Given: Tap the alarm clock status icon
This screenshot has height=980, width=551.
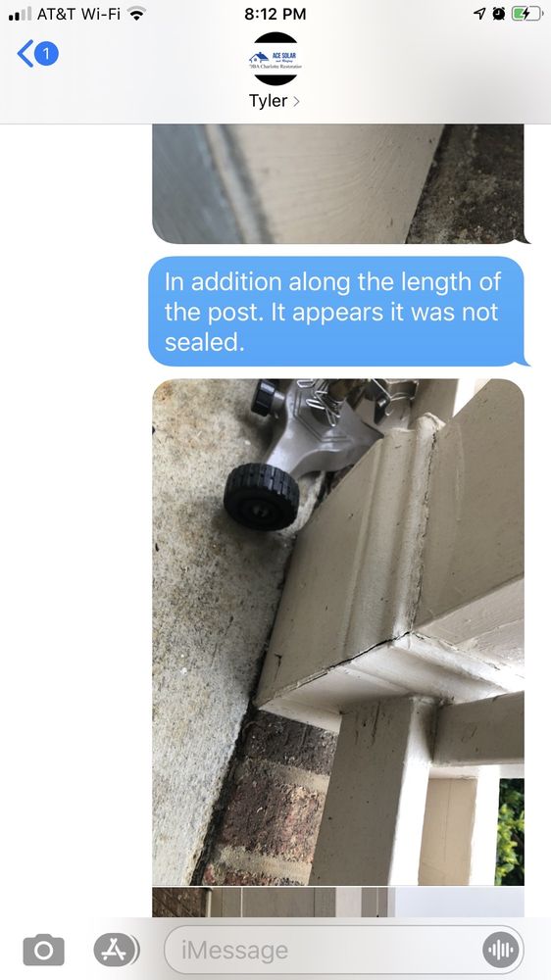Looking at the screenshot, I should tap(498, 13).
